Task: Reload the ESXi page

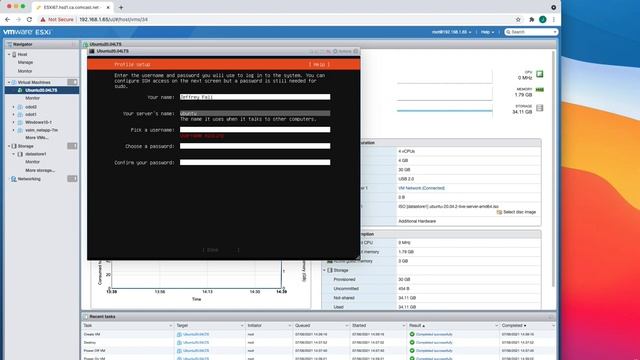Action: (29, 19)
